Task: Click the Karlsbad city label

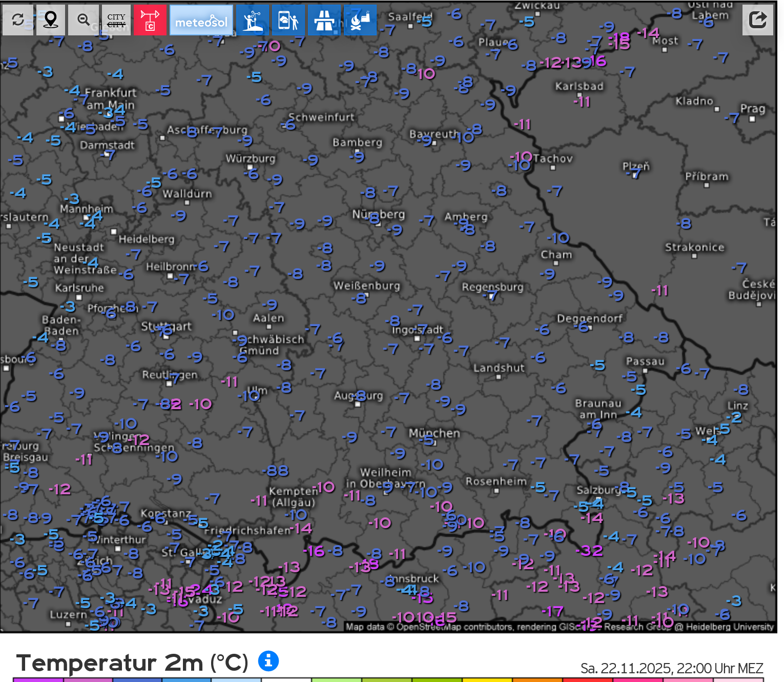Action: (579, 86)
